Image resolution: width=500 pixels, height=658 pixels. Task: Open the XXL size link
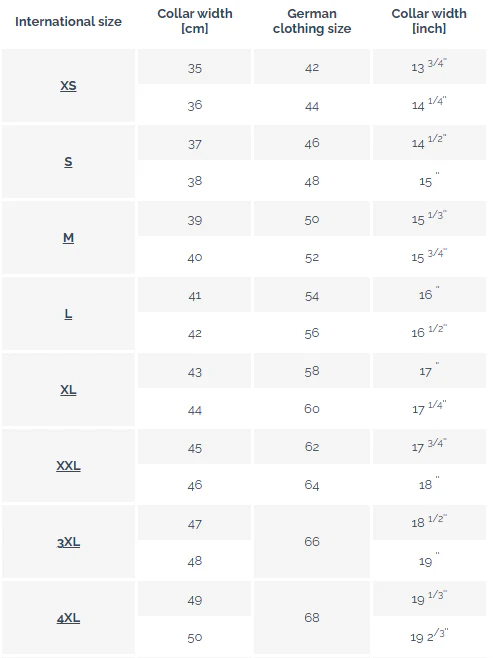point(68,466)
